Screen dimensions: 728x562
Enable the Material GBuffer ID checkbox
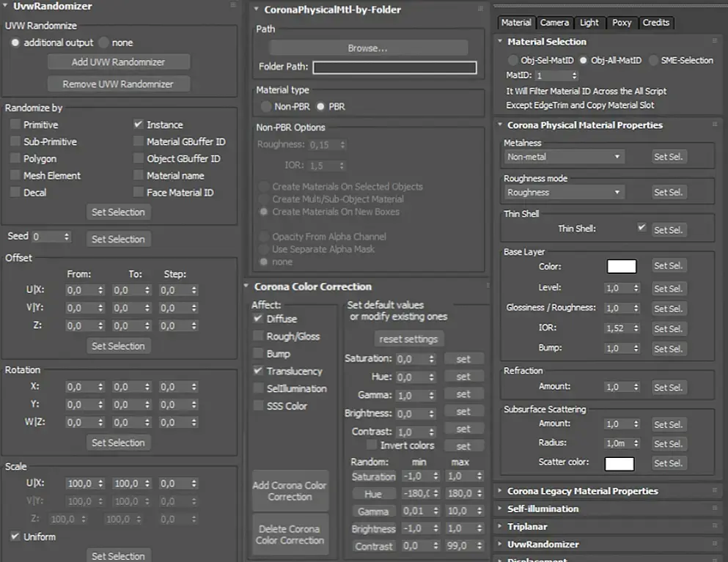tap(139, 141)
